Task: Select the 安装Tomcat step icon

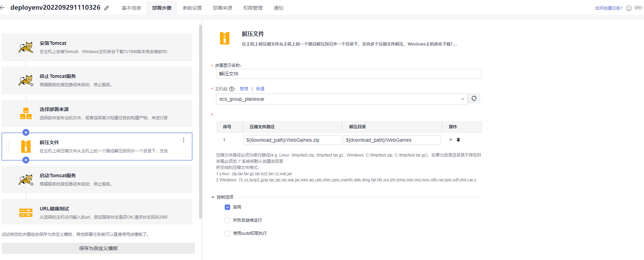Action: [26, 47]
